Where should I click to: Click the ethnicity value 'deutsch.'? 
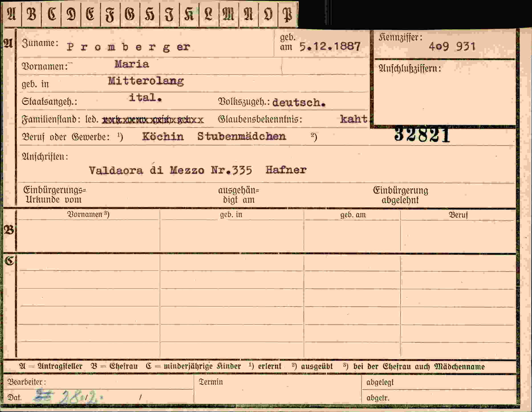coord(299,102)
